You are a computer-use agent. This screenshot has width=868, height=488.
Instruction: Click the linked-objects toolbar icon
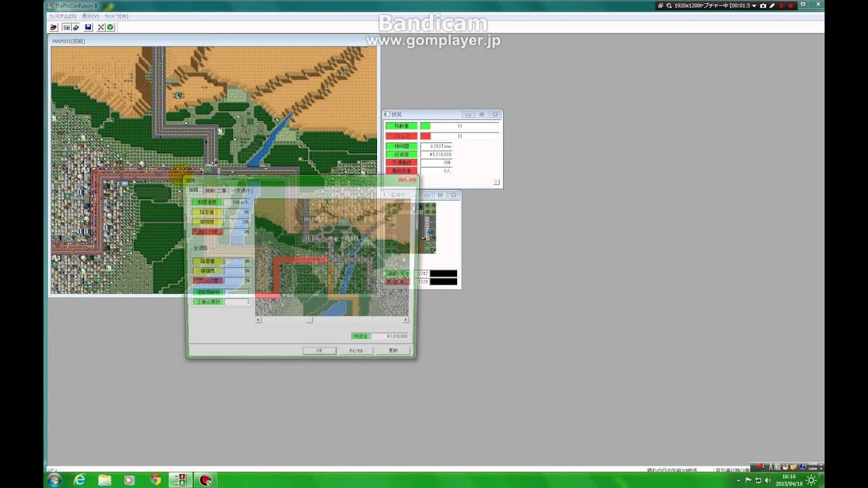click(75, 27)
